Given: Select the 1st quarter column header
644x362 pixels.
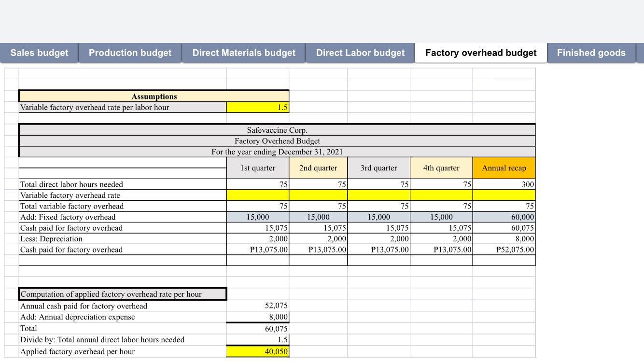Looking at the screenshot, I should (x=258, y=168).
